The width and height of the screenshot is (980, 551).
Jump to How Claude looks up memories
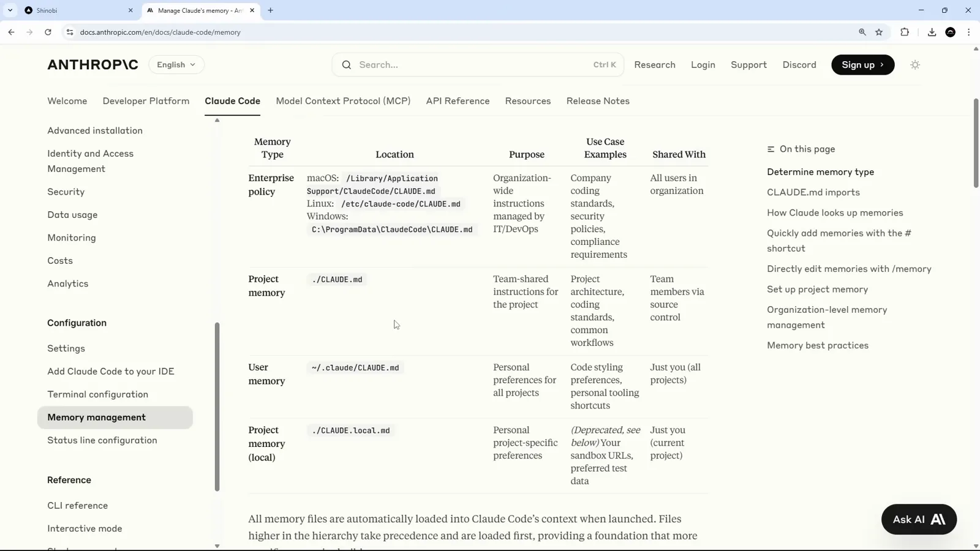[835, 212]
